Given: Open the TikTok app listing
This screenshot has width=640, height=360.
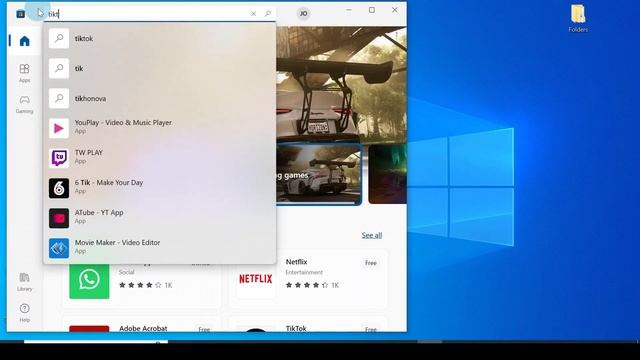Looking at the screenshot, I should point(308,325).
